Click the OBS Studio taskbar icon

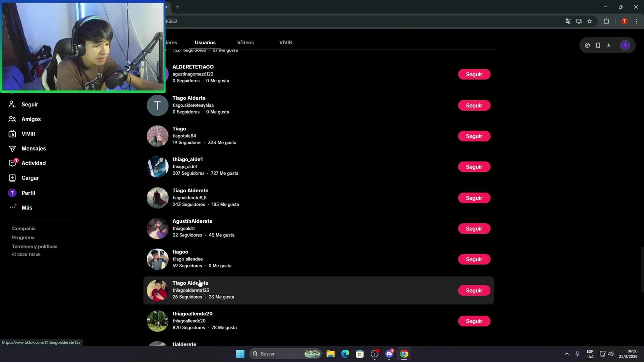point(375,354)
